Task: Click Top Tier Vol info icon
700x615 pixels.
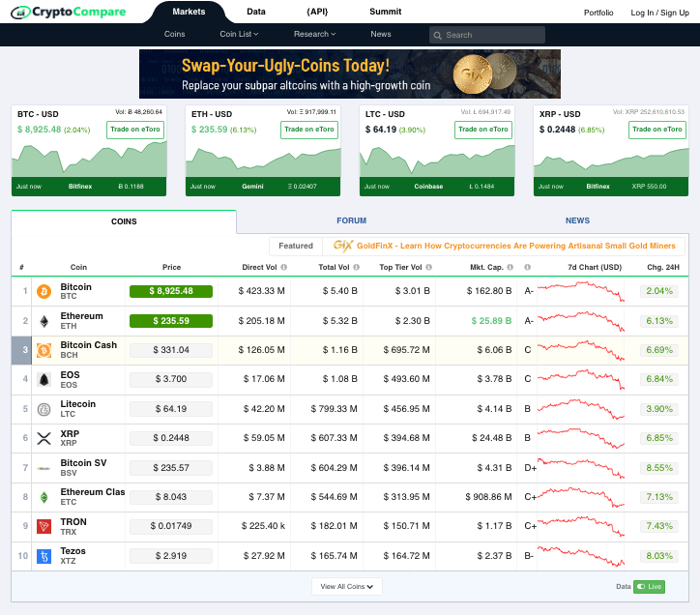Action: point(429,268)
